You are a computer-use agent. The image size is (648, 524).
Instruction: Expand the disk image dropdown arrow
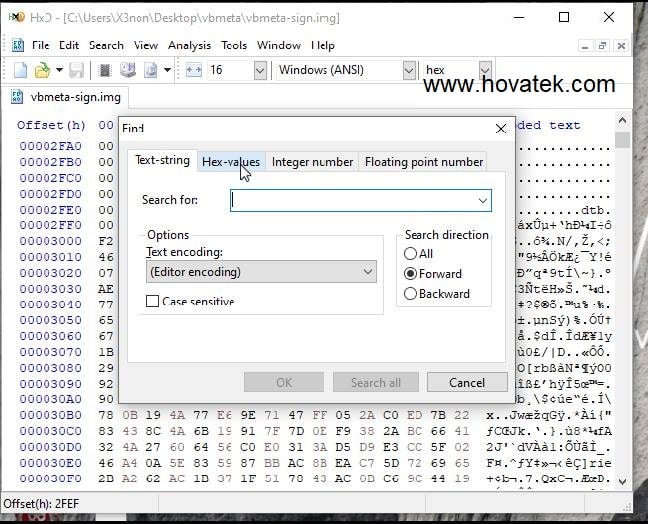[167, 70]
